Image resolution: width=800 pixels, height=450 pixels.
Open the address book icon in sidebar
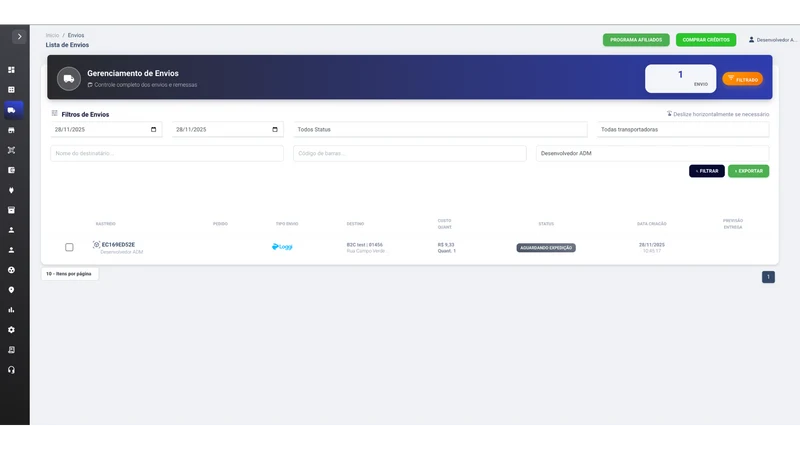tap(11, 350)
